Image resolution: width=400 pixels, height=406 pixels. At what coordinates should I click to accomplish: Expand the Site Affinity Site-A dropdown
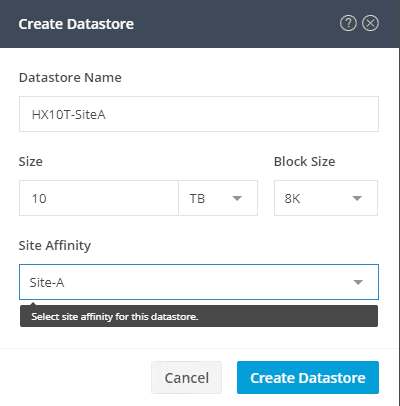199,282
